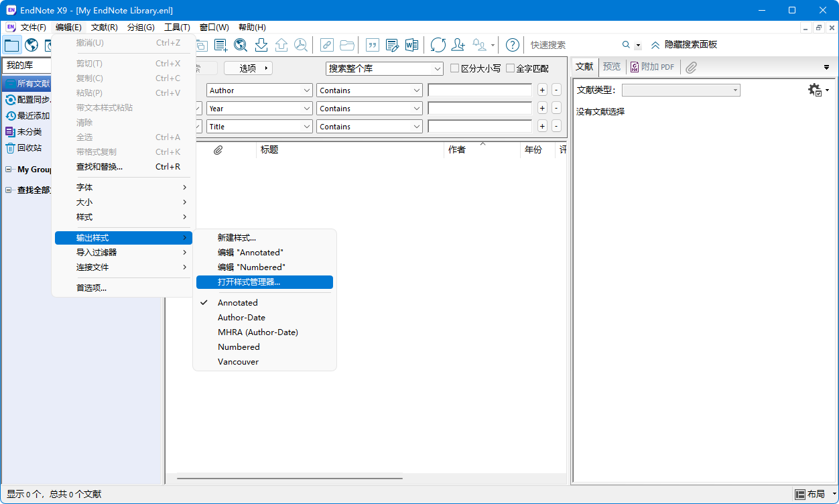Click the Sync library icon
Viewport: 839px width, 504px height.
(438, 45)
